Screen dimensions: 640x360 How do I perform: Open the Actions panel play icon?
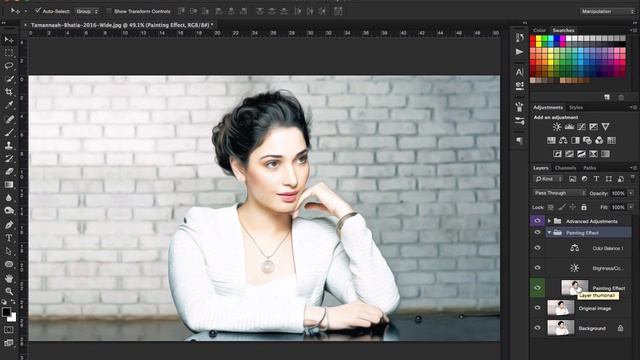pos(519,52)
